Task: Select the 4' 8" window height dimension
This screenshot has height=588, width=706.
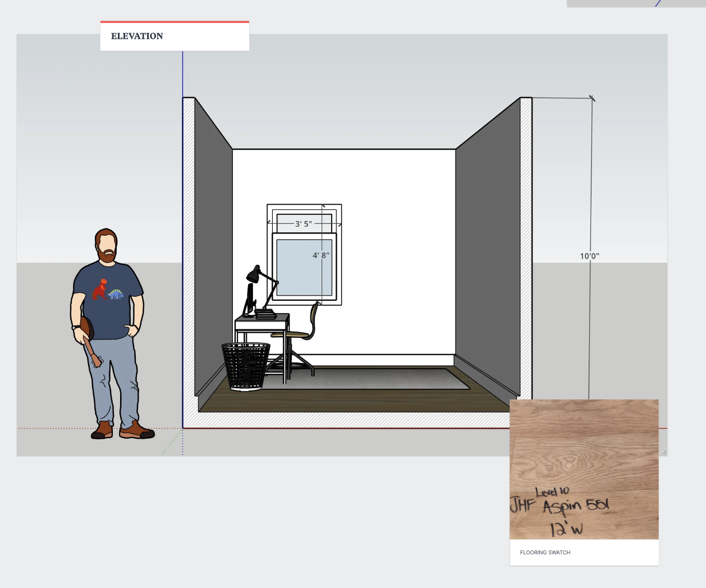Action: point(321,255)
